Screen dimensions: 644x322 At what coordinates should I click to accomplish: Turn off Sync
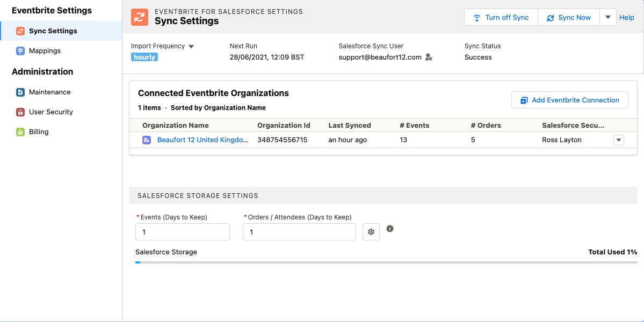coord(501,17)
